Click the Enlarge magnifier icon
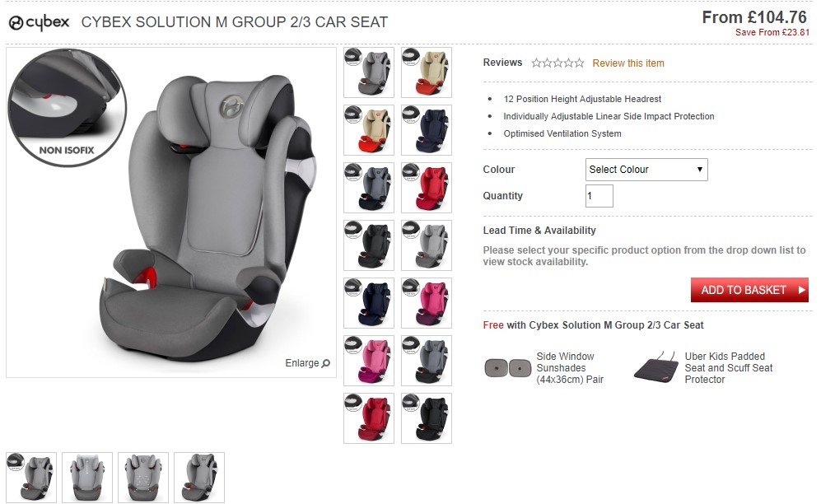821x504 pixels. [325, 363]
